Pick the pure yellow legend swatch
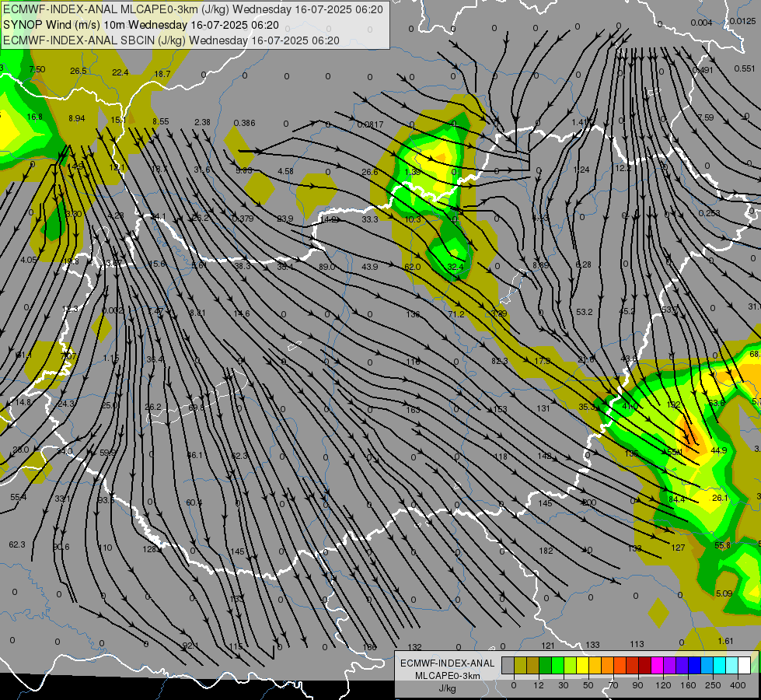Image resolution: width=761 pixels, height=700 pixels. pyautogui.click(x=582, y=665)
